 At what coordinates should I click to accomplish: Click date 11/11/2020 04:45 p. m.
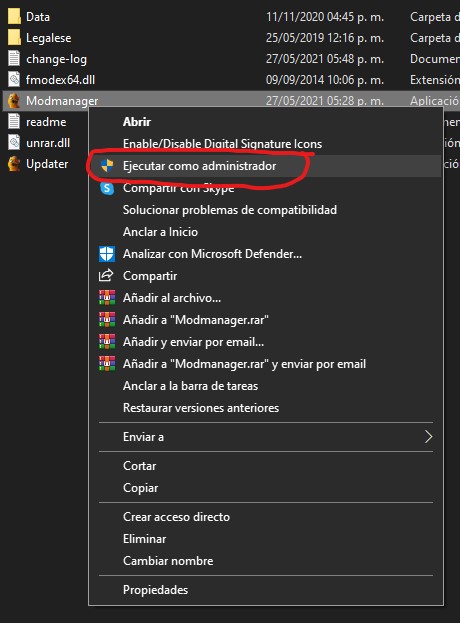tap(325, 17)
